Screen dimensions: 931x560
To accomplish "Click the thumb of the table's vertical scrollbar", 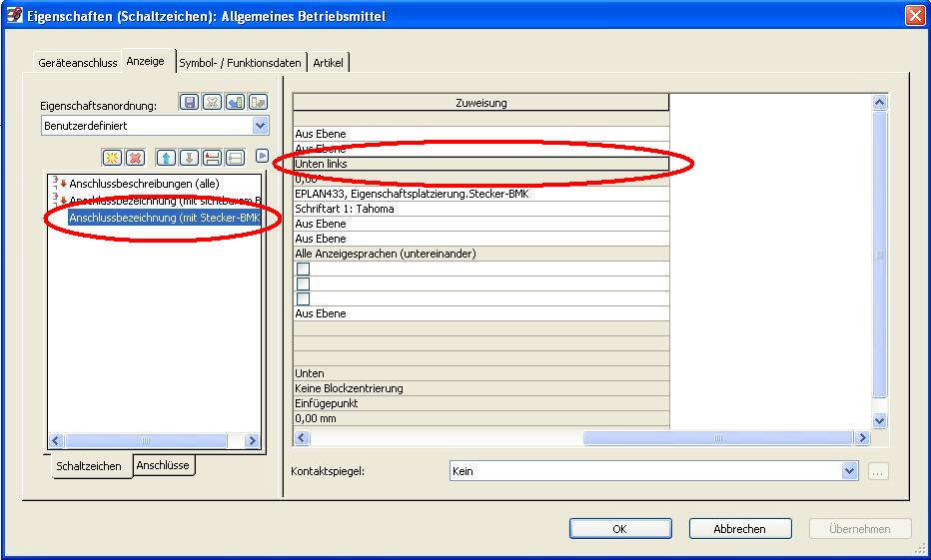I will tap(879, 255).
